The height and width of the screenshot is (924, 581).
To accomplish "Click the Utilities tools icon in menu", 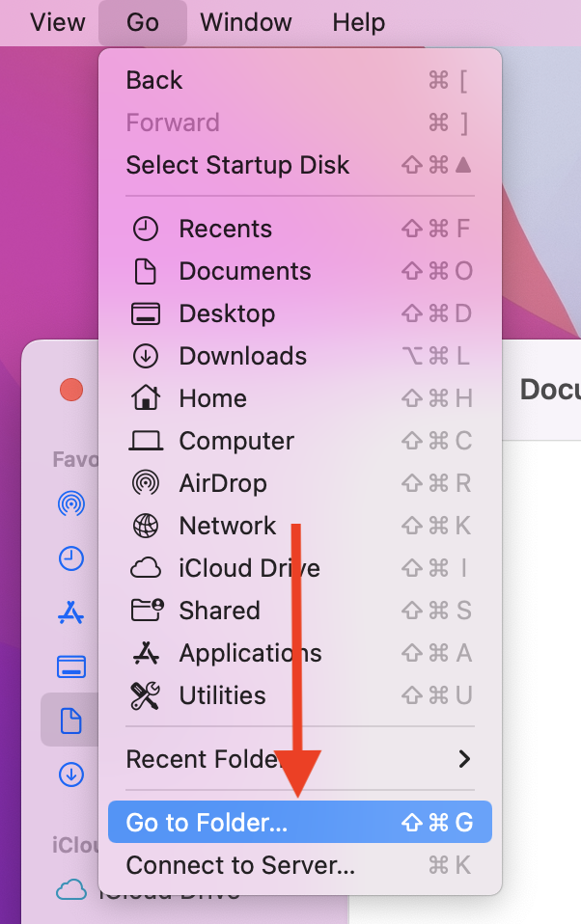I will click(x=145, y=695).
